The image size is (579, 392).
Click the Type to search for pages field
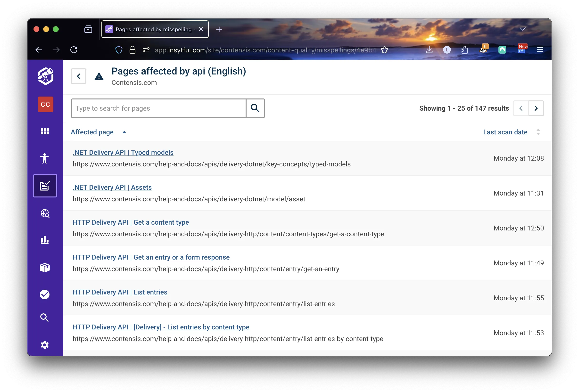coord(158,108)
